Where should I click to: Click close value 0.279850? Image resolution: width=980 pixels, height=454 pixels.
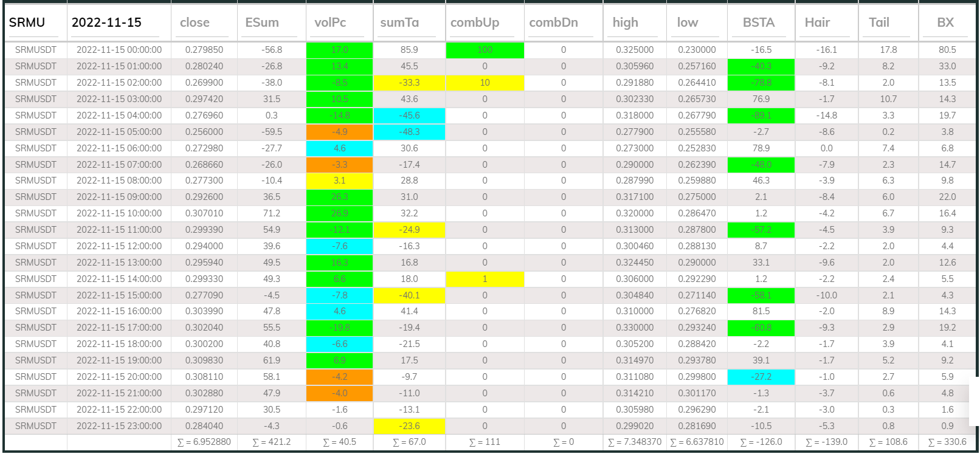(204, 50)
